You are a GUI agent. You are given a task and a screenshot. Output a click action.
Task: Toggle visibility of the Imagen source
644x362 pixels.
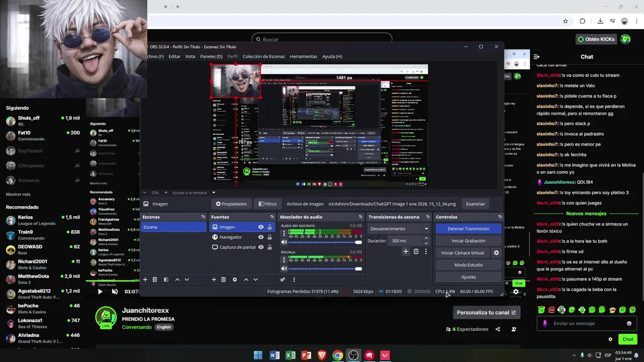261,227
